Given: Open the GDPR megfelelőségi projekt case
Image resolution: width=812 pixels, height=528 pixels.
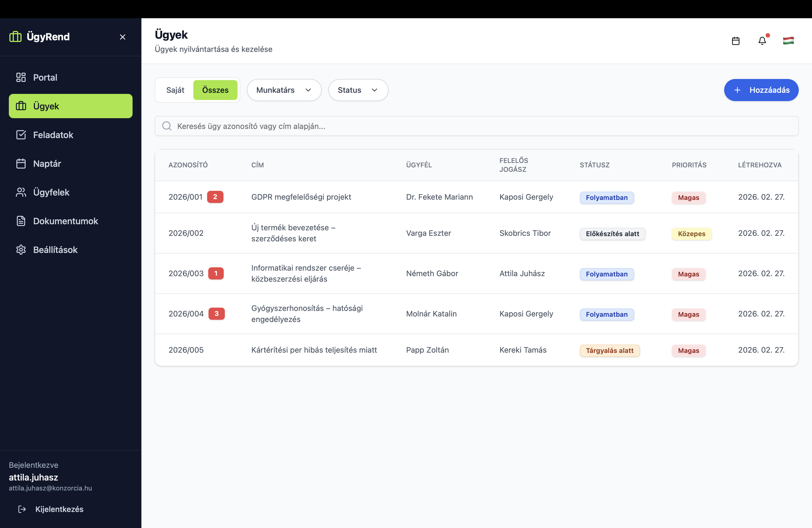Looking at the screenshot, I should coord(301,197).
